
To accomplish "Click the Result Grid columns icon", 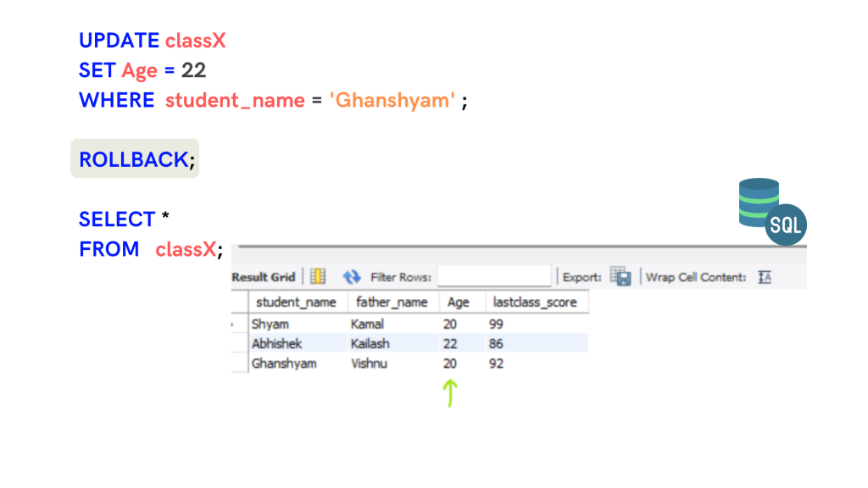I will (x=318, y=276).
